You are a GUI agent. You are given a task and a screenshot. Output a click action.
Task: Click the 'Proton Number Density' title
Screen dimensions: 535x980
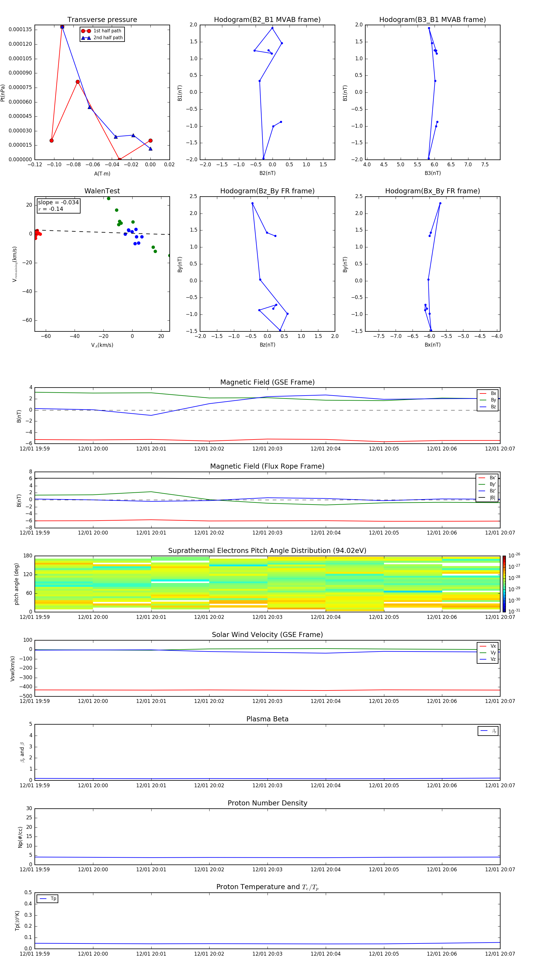click(267, 803)
